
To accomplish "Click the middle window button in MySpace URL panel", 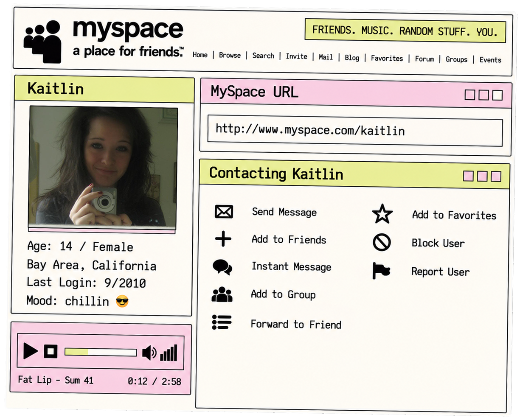I will (x=483, y=95).
